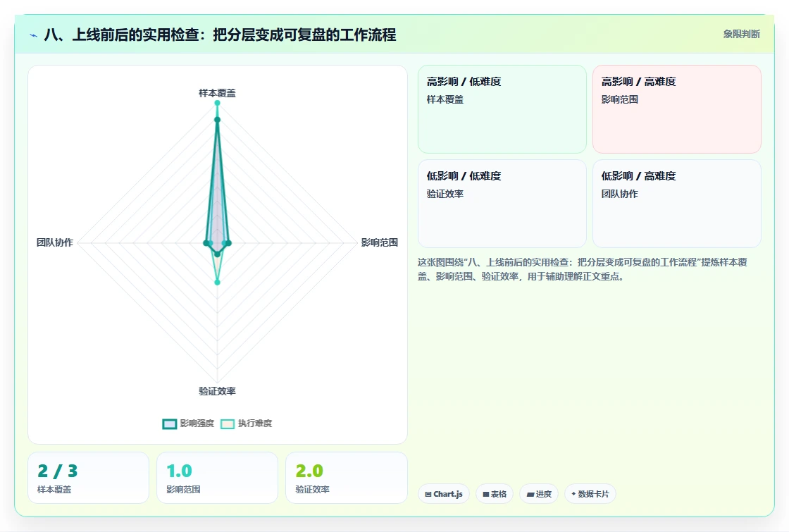789x532 pixels.
Task: Click the lowest 执行难度 point toward 验证效率
Action: (218, 283)
